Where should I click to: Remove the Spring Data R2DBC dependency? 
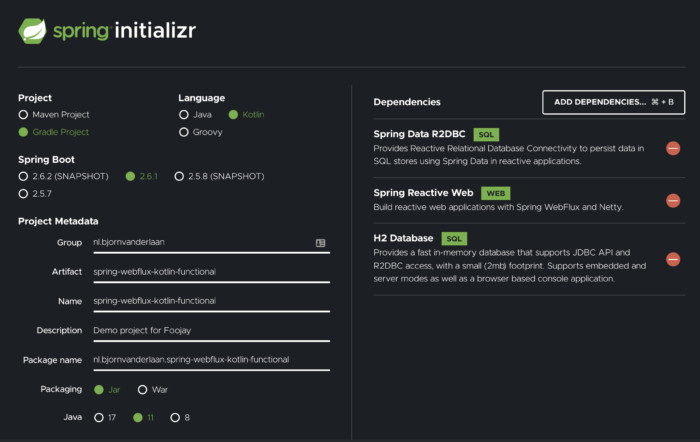coord(673,148)
